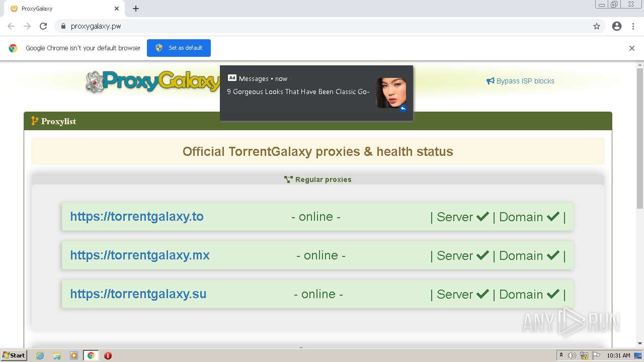Close the ProxyGalaxy tab
Screen dimensions: 644x362
point(117,9)
